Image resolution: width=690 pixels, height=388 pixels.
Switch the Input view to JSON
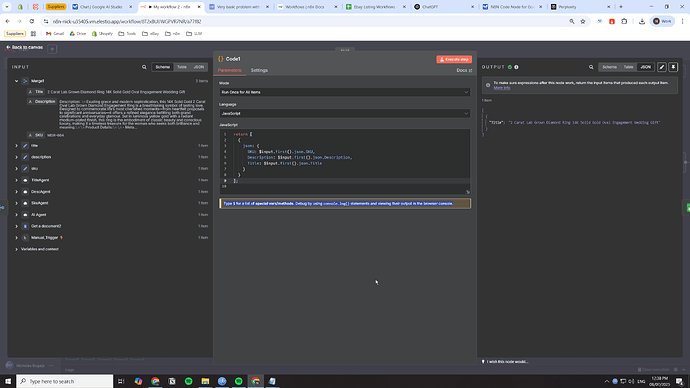pyautogui.click(x=199, y=67)
